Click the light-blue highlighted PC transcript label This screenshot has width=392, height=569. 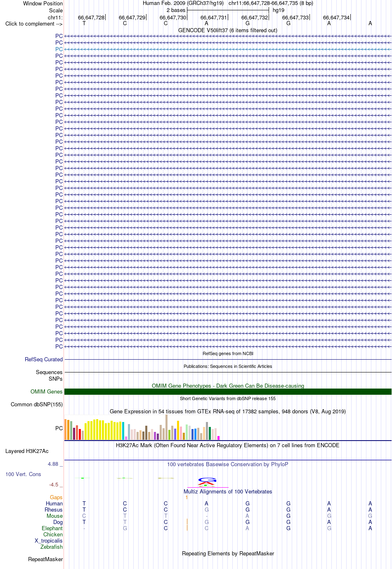(59, 49)
